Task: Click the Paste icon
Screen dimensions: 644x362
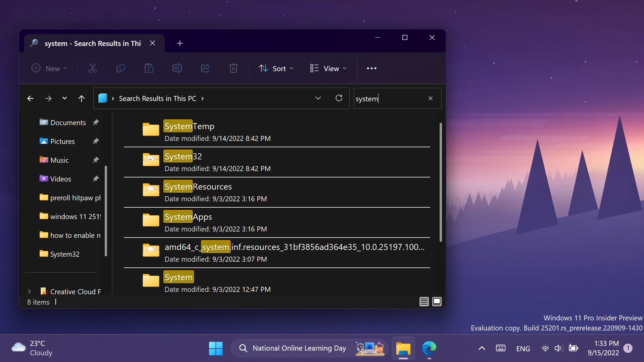Action: (x=149, y=68)
